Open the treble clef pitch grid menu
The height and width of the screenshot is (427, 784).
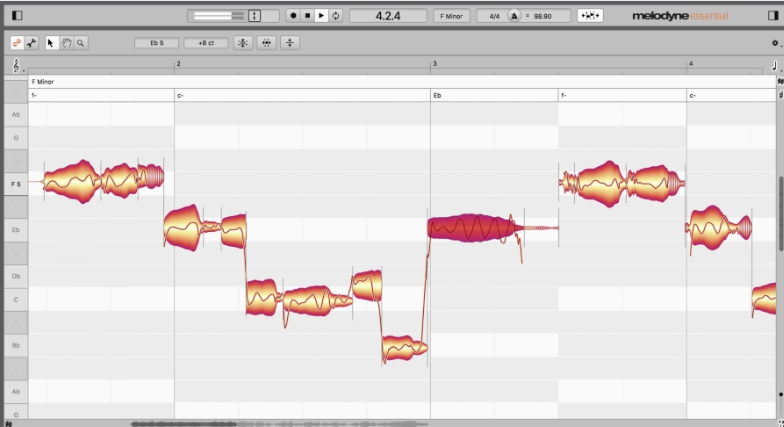pyautogui.click(x=17, y=65)
